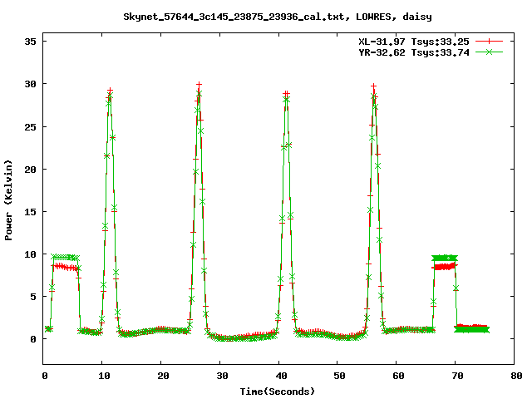Click the 0 tick on the time axis
This screenshot has height=399, width=532.
[44, 376]
